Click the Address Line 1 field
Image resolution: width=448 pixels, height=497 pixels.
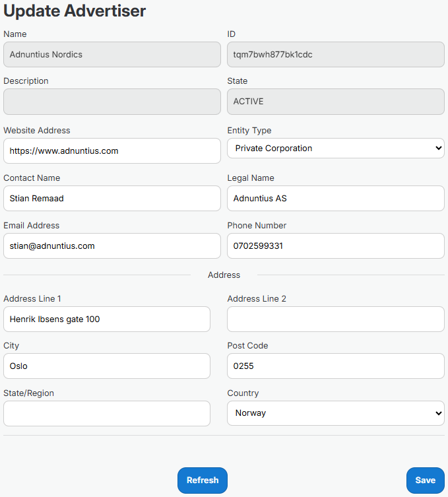(106, 319)
